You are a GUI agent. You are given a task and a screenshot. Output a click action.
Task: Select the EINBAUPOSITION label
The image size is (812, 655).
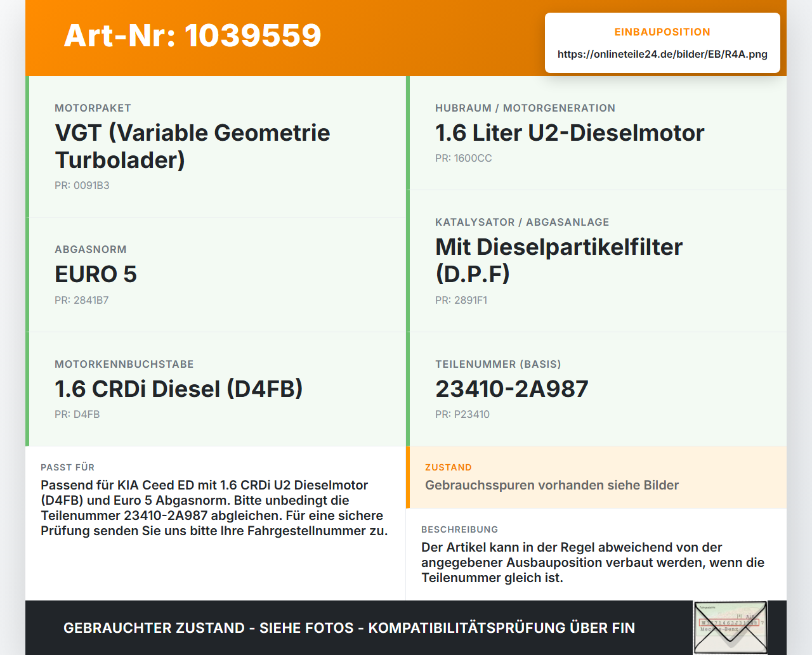click(662, 32)
